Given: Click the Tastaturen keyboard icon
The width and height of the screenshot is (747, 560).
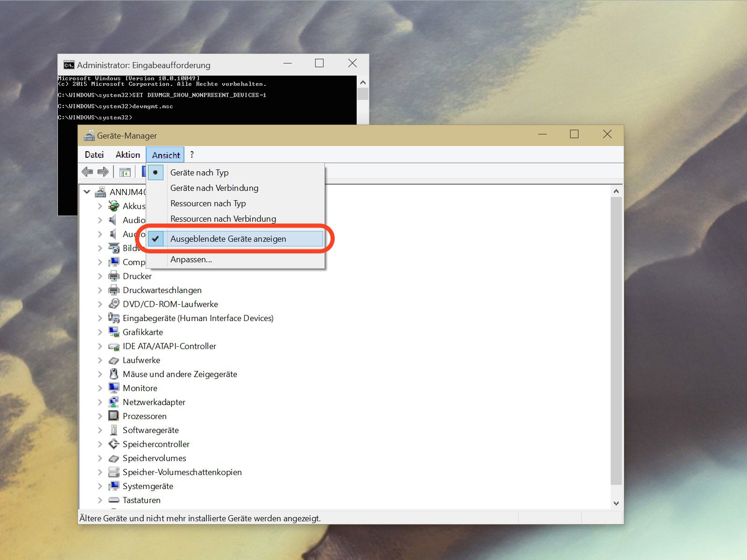Looking at the screenshot, I should 113,500.
